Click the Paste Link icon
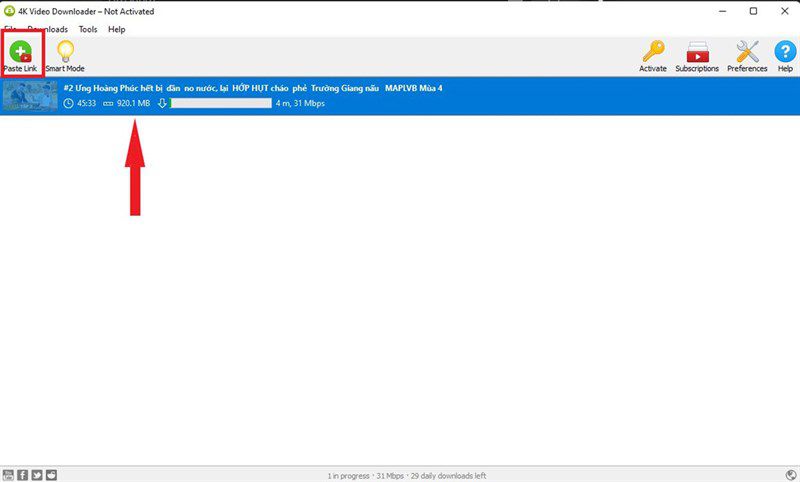The image size is (800, 482). 20,52
